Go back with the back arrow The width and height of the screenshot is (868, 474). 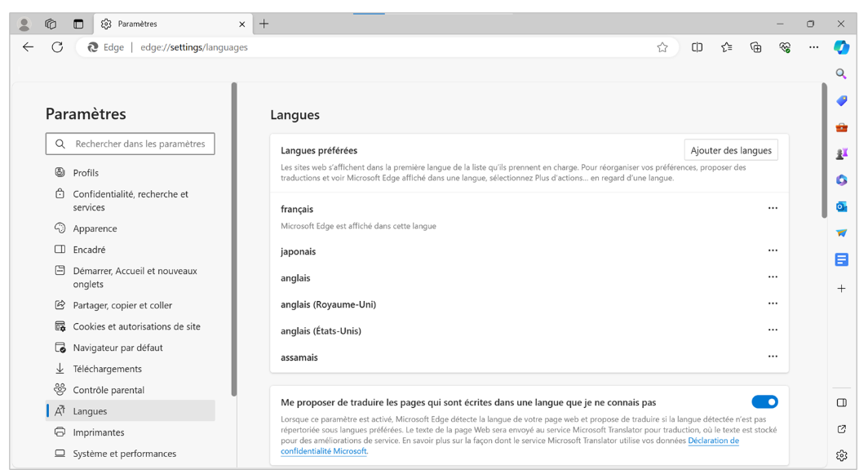click(29, 47)
